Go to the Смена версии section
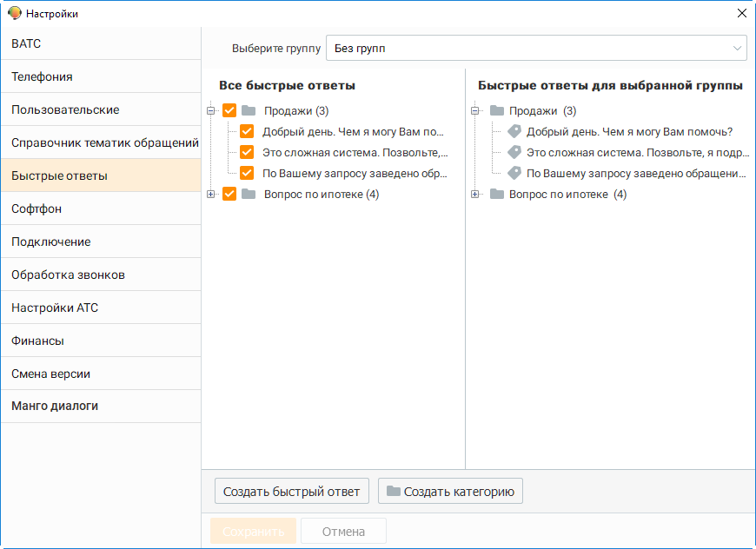Viewport: 756px width, 549px height. [x=101, y=374]
